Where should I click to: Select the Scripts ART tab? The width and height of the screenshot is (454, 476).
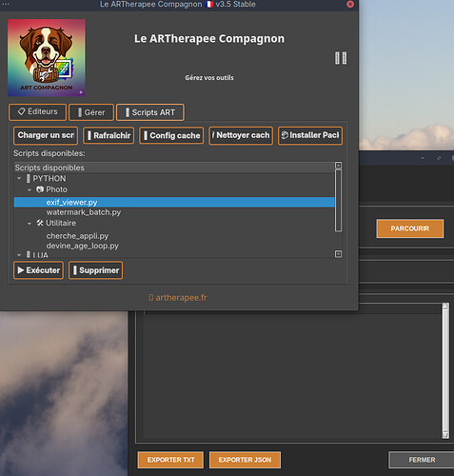pyautogui.click(x=150, y=112)
